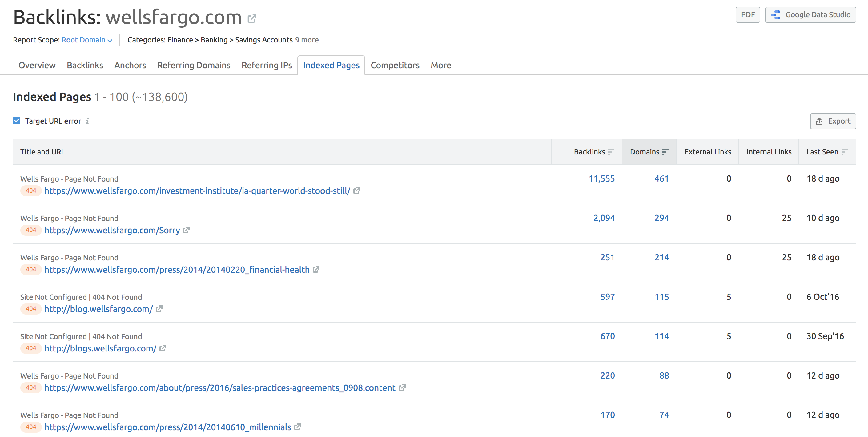Image resolution: width=868 pixels, height=437 pixels.
Task: View the Competitors tab
Action: pos(395,65)
